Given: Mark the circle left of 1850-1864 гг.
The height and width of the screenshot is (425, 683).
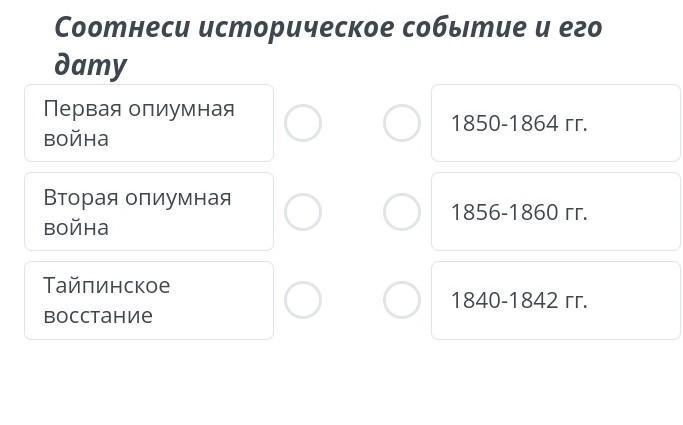Looking at the screenshot, I should pyautogui.click(x=402, y=123).
